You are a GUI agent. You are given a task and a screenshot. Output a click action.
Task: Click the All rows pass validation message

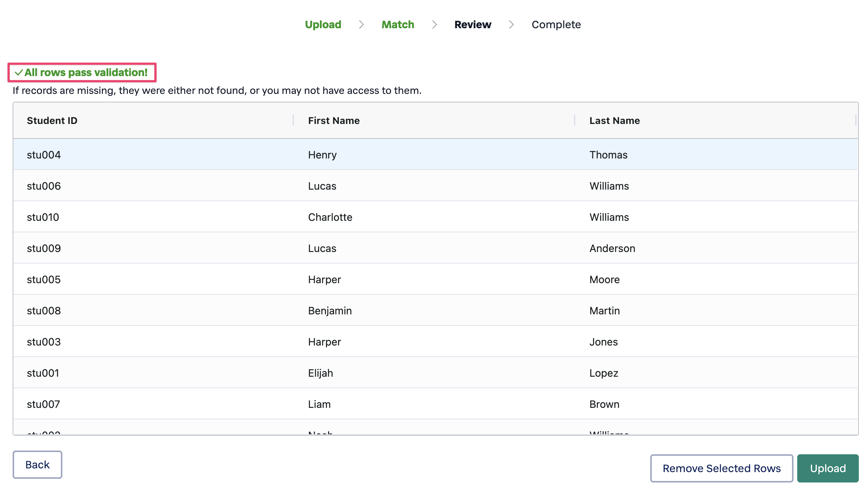86,73
